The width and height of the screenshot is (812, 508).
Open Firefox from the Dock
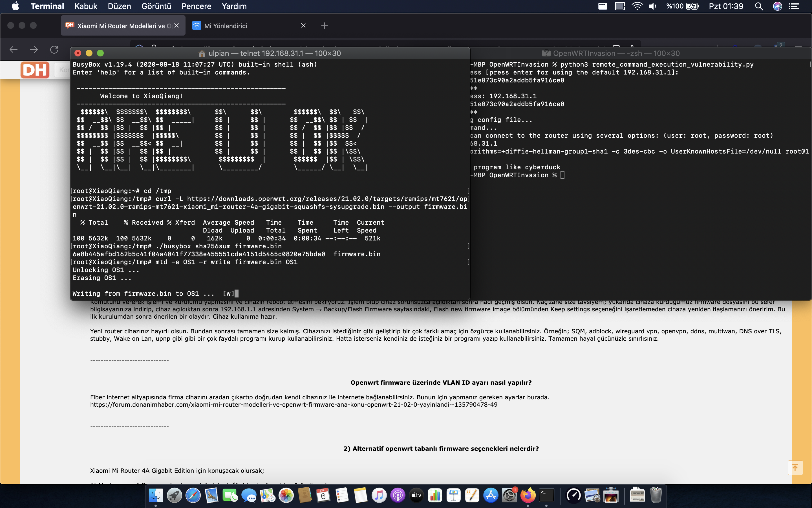point(528,495)
